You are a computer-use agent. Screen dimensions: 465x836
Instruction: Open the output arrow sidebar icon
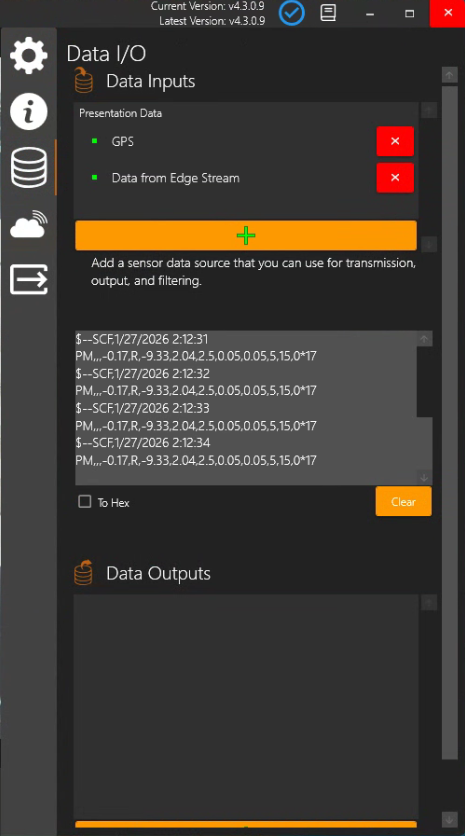(x=29, y=279)
